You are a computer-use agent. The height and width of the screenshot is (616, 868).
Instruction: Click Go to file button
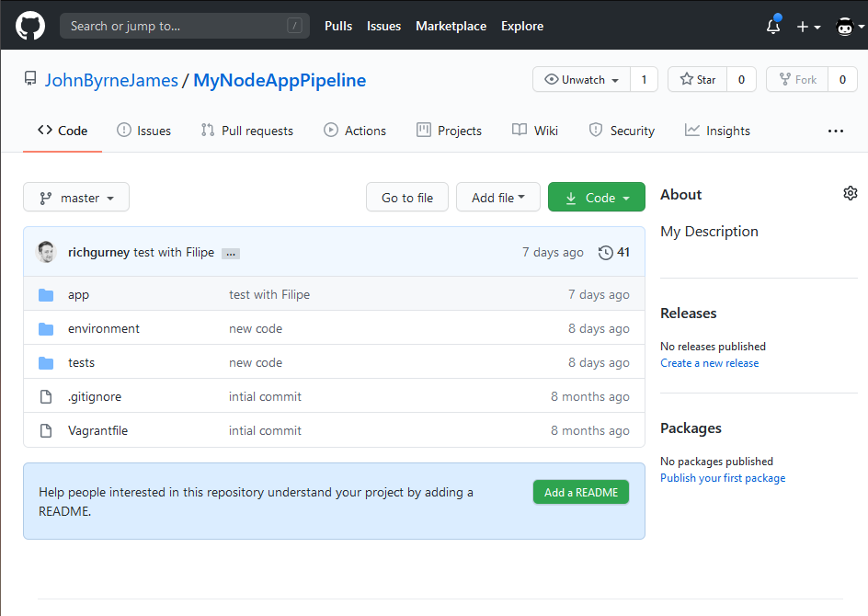[406, 197]
